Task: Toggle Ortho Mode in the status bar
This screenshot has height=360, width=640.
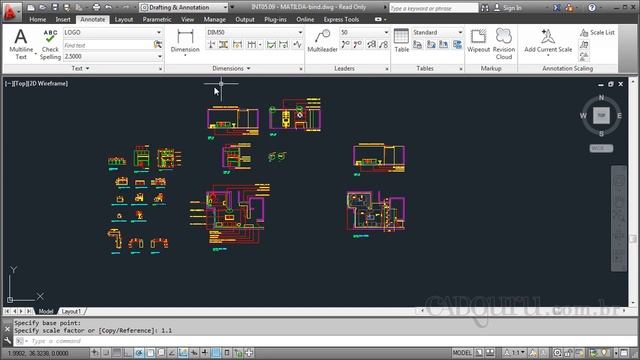Action: (x=128, y=353)
